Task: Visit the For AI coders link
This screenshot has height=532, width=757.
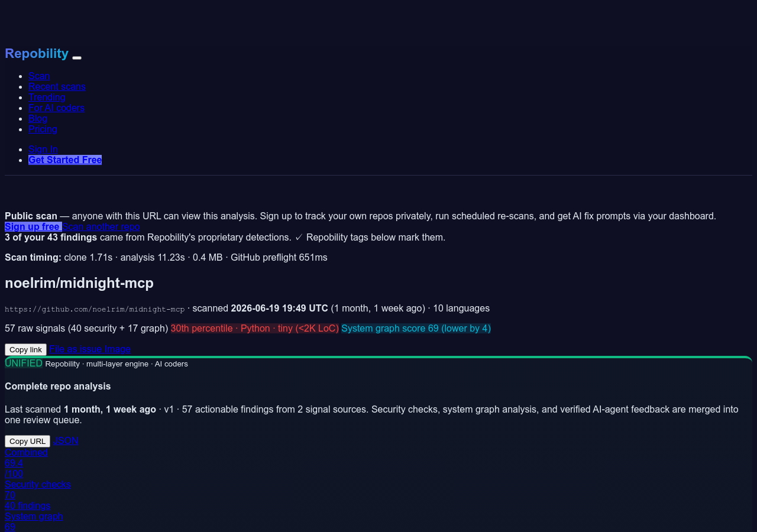Action: 56,108
